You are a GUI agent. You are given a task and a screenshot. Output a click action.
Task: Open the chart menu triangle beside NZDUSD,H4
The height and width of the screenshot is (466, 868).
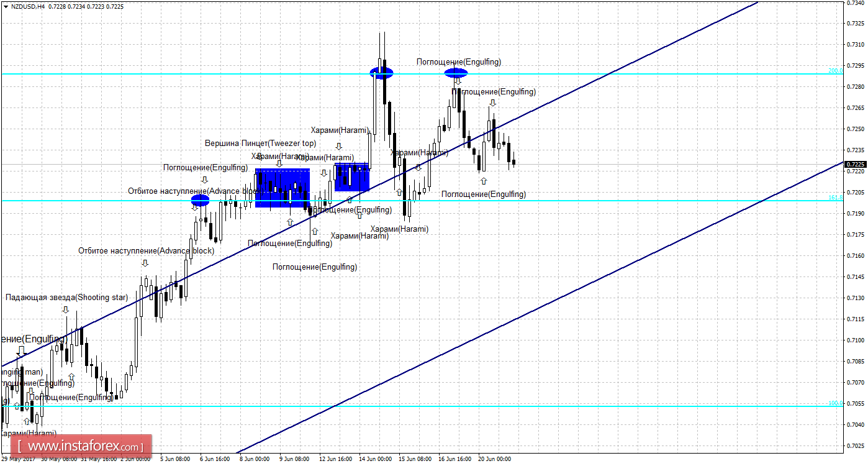[x=6, y=6]
